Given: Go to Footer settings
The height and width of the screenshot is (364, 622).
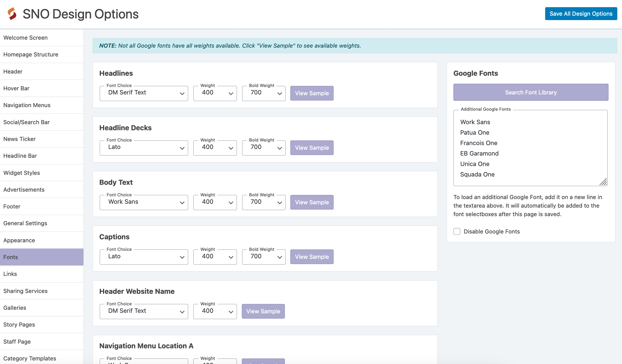Looking at the screenshot, I should [x=42, y=207].
